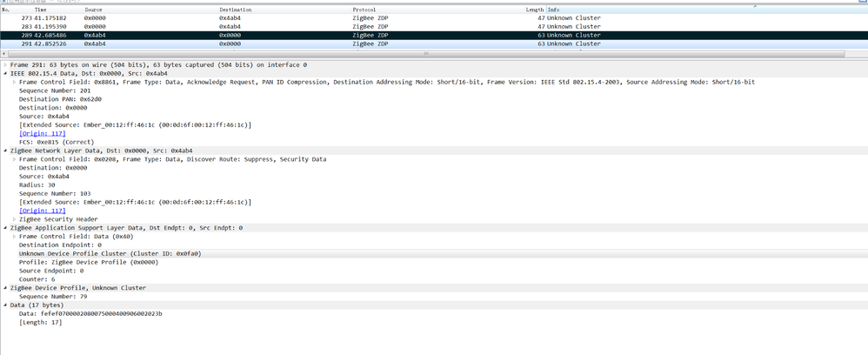Screen dimensions: 868x355
Task: Open Origin: 117 link above FCS line
Action: click(42, 133)
